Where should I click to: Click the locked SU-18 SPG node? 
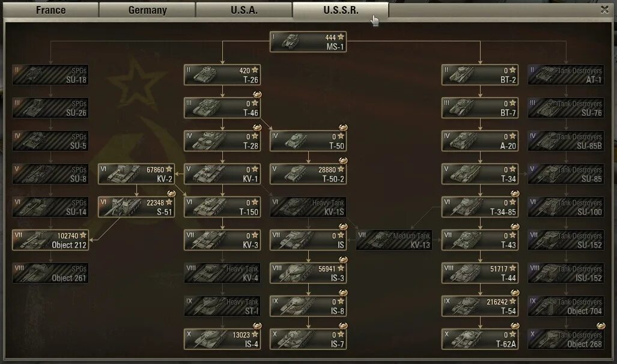50,74
